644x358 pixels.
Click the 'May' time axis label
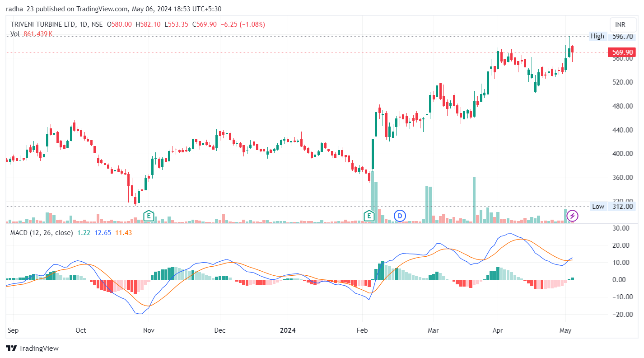pos(565,330)
